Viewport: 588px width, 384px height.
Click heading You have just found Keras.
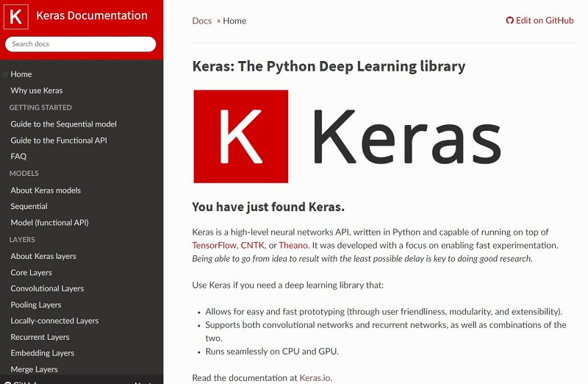click(268, 207)
